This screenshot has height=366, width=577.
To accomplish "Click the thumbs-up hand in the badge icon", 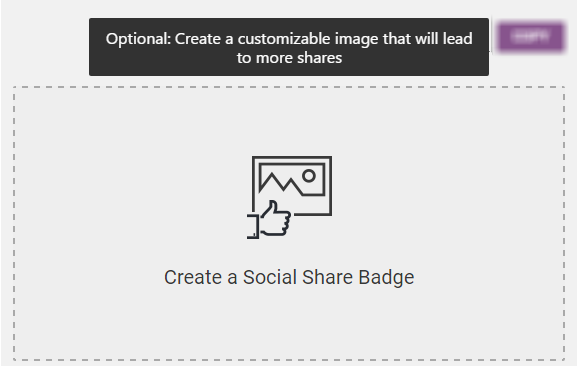I will 275,218.
